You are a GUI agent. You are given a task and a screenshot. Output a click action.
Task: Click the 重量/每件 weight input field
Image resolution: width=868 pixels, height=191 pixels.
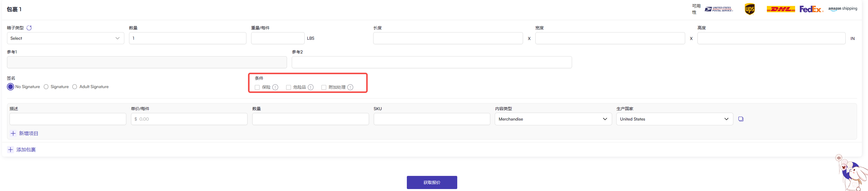(278, 38)
